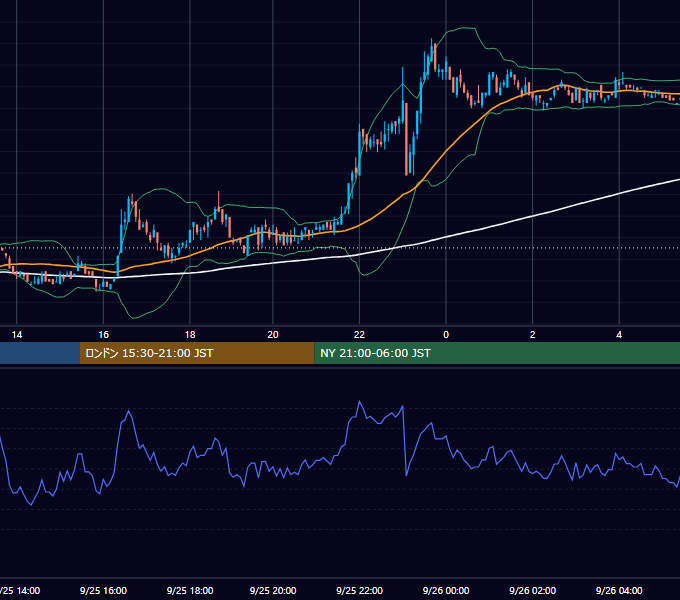
Task: Click the hour 18 axis label
Action: point(190,335)
